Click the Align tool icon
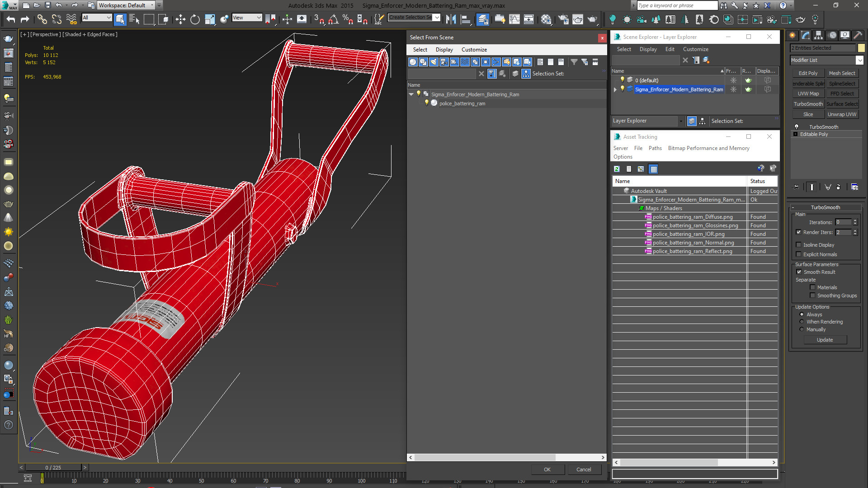The image size is (868, 488). click(465, 19)
